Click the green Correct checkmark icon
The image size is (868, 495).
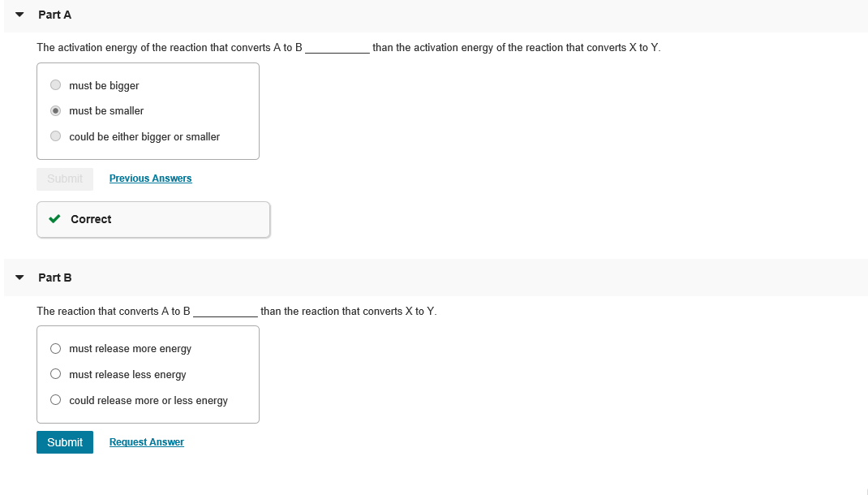54,219
